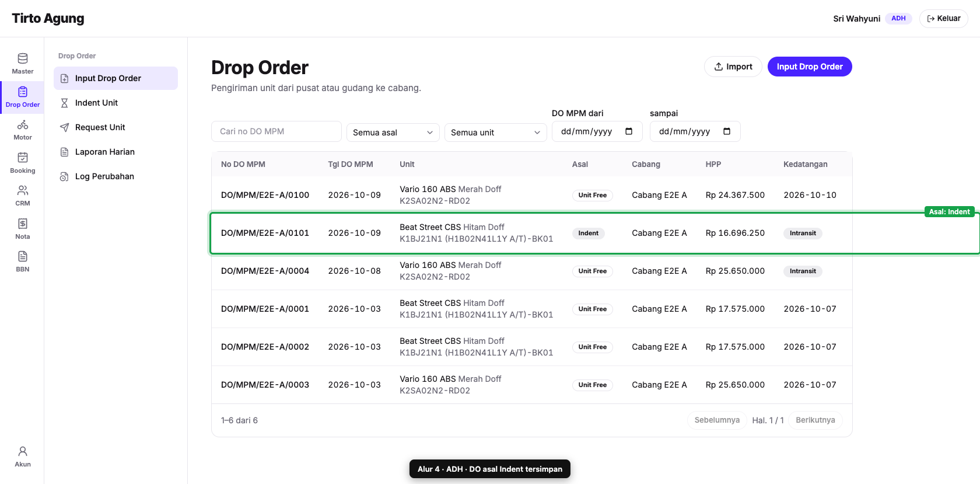This screenshot has width=980, height=484.
Task: Click the Indent badge in the Asal column
Action: (589, 233)
